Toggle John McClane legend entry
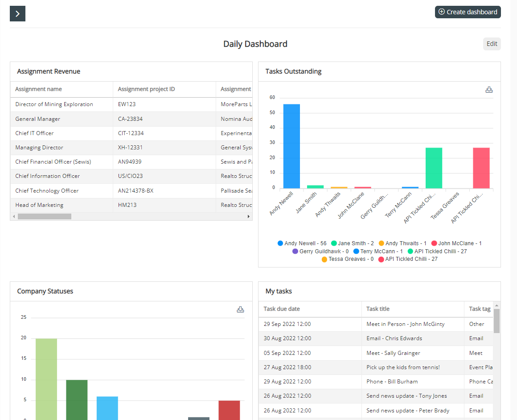The height and width of the screenshot is (420, 517). pos(457,243)
